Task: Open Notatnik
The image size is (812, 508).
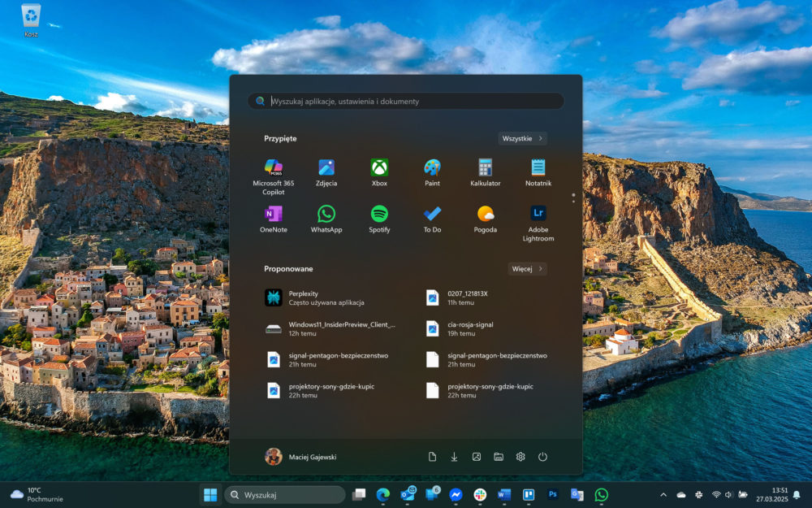Action: [x=538, y=172]
